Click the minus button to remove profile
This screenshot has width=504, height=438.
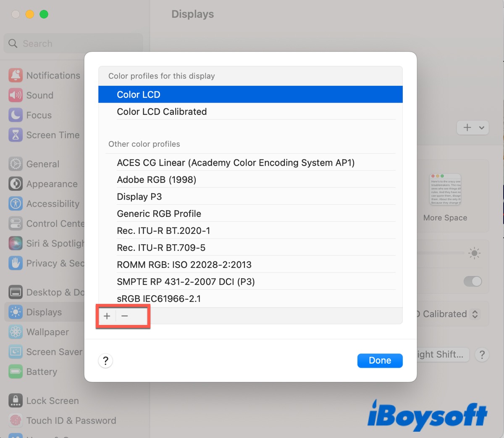click(125, 316)
